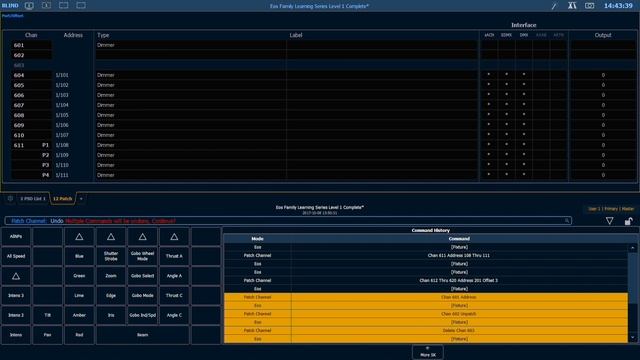This screenshot has height=360, width=640.
Task: Select highlighted 'Chan 602 Unpatch' history row
Action: (x=426, y=314)
